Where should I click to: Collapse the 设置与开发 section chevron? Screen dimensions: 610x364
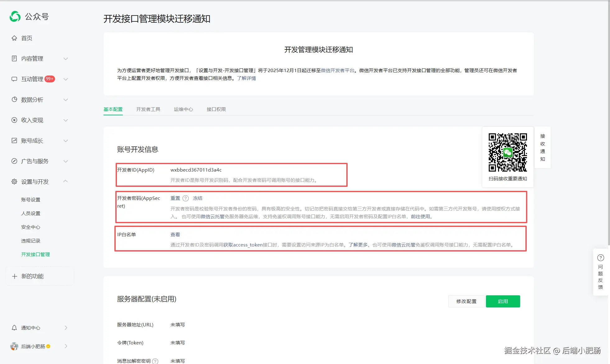(x=66, y=181)
